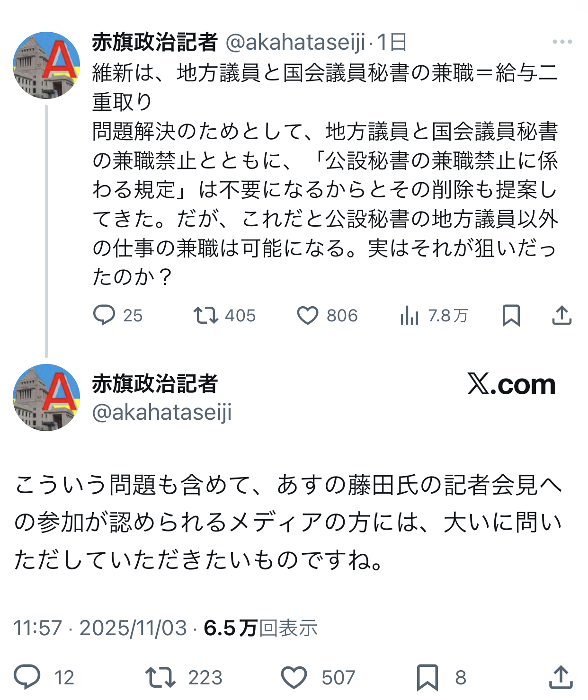Like the main tweet with 507 likes

point(294,677)
